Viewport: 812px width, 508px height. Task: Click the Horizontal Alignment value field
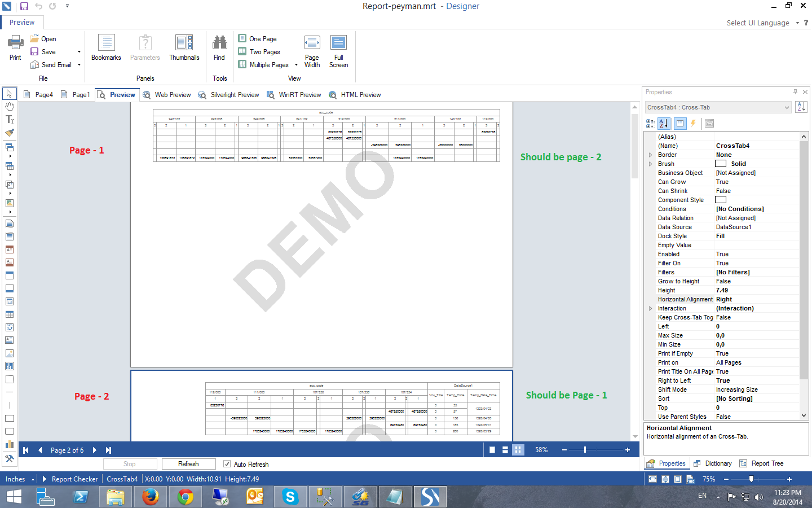pyautogui.click(x=757, y=299)
